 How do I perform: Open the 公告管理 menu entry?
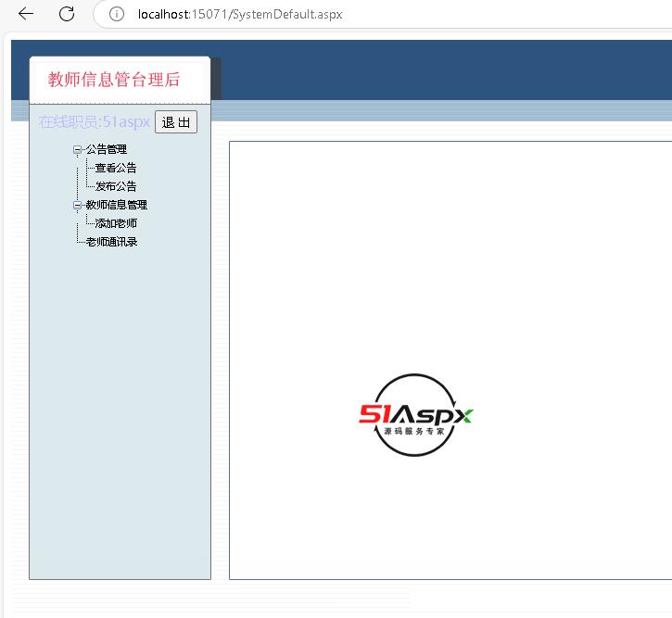point(107,149)
